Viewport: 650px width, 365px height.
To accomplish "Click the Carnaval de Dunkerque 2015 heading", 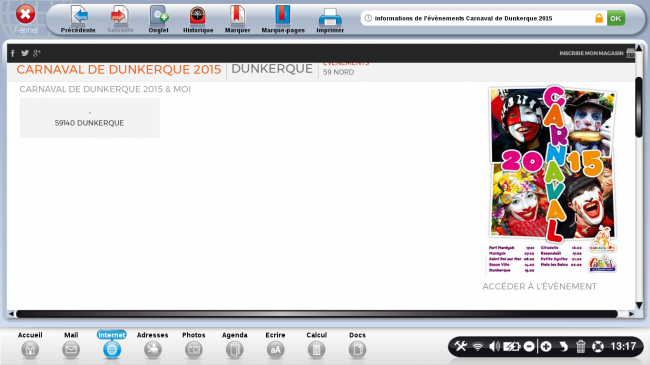I will click(119, 69).
